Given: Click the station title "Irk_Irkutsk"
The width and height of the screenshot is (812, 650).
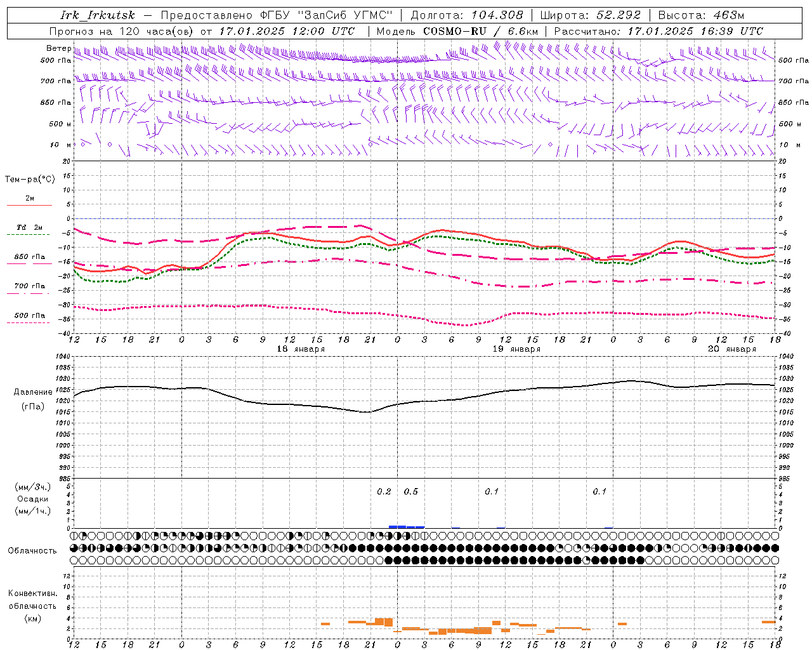Looking at the screenshot, I should point(98,15).
